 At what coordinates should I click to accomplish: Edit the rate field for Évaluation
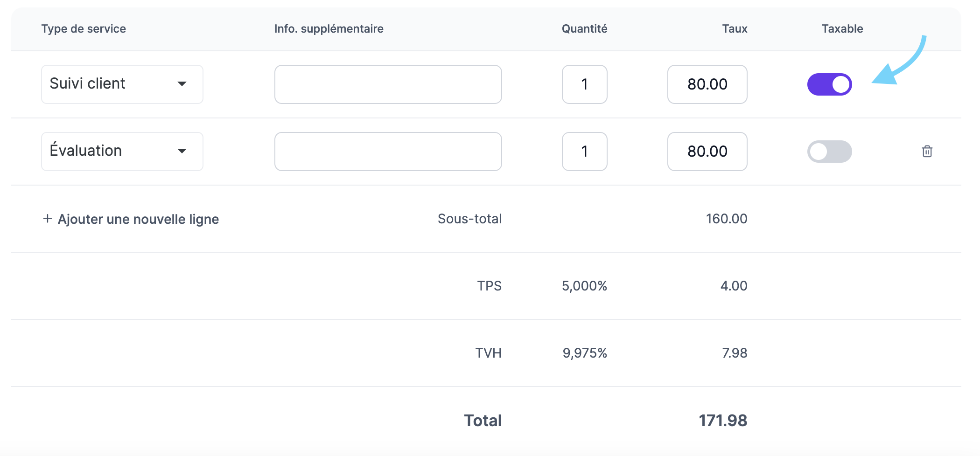707,152
